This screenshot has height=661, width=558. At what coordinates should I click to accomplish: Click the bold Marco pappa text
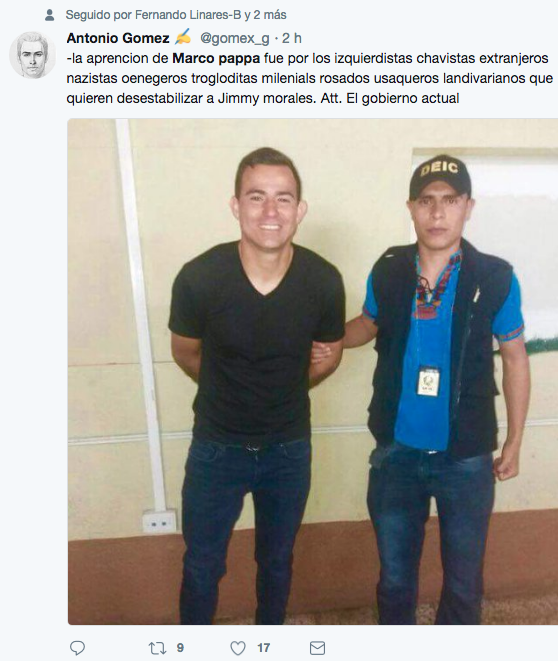point(216,58)
